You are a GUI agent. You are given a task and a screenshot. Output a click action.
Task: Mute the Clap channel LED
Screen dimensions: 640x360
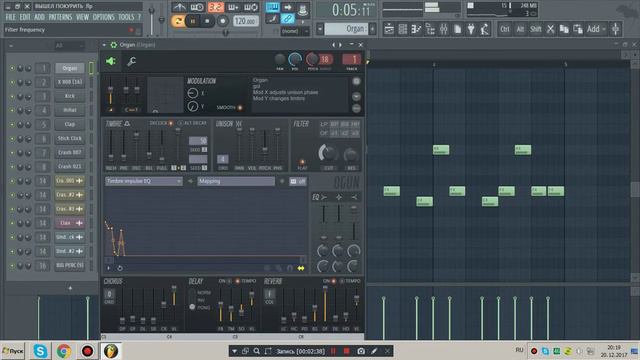pyautogui.click(x=12, y=124)
